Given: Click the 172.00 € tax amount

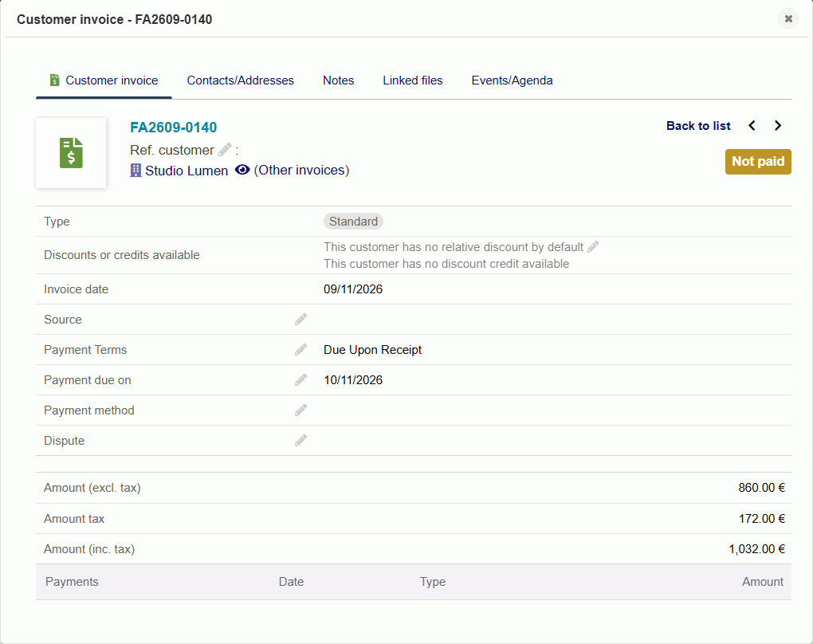Looking at the screenshot, I should point(761,519).
